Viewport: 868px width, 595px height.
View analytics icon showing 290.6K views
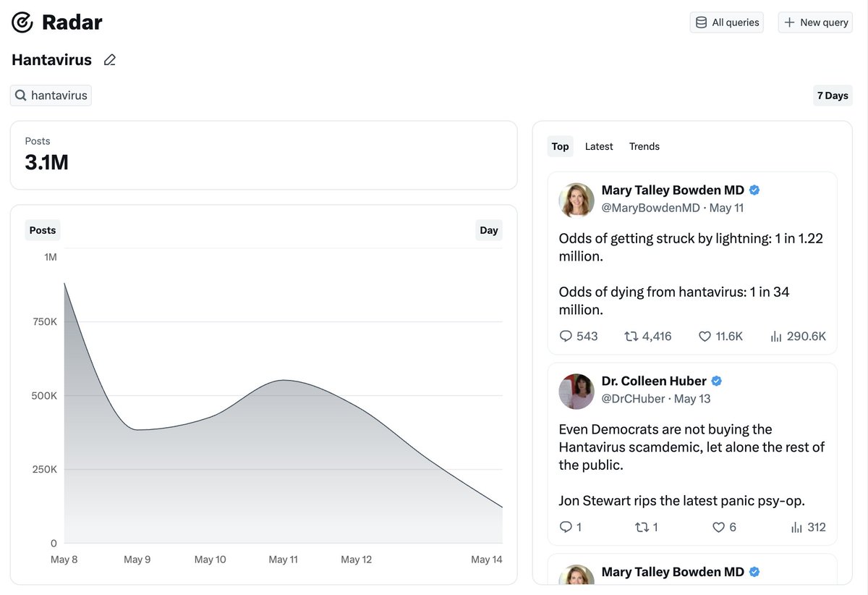[776, 336]
